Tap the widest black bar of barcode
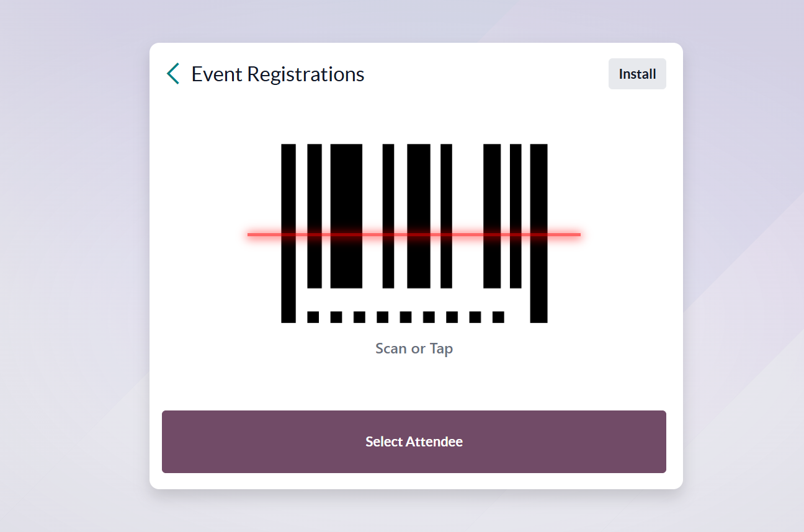The height and width of the screenshot is (532, 804). pos(346,186)
